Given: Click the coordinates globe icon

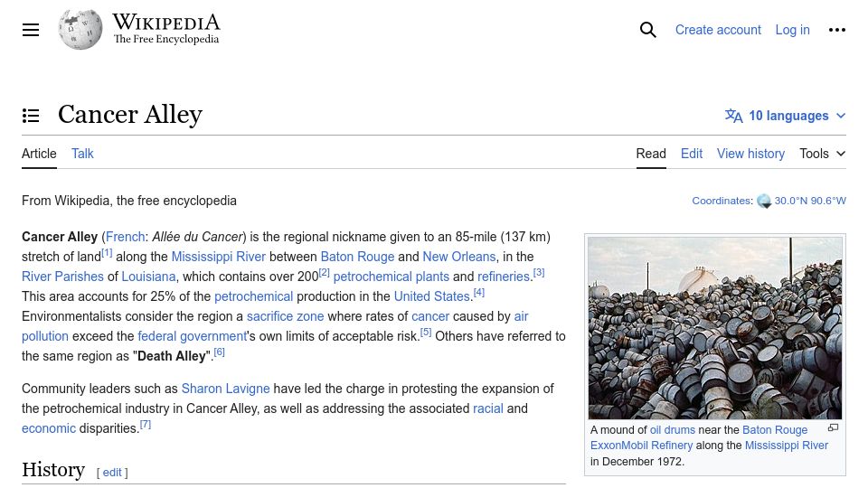Looking at the screenshot, I should coord(764,201).
